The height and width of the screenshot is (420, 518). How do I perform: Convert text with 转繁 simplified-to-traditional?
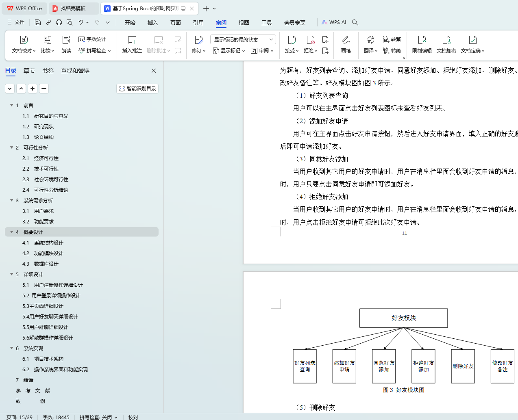392,39
